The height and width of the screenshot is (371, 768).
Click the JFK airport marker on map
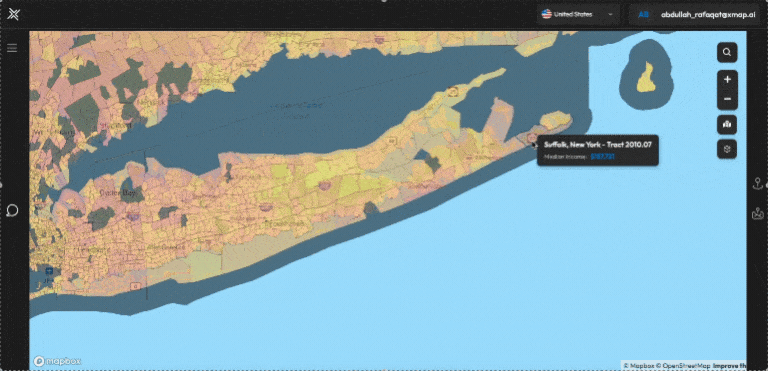click(x=48, y=271)
